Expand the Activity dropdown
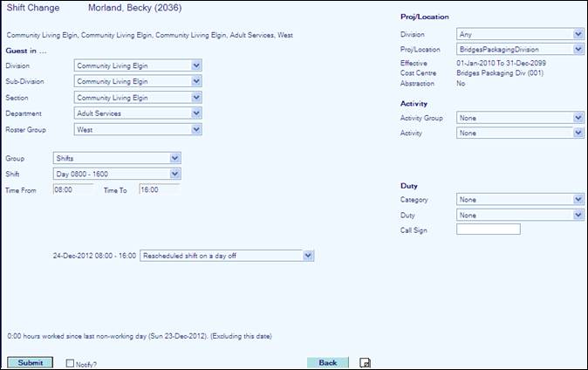588x370 pixels. (519, 133)
